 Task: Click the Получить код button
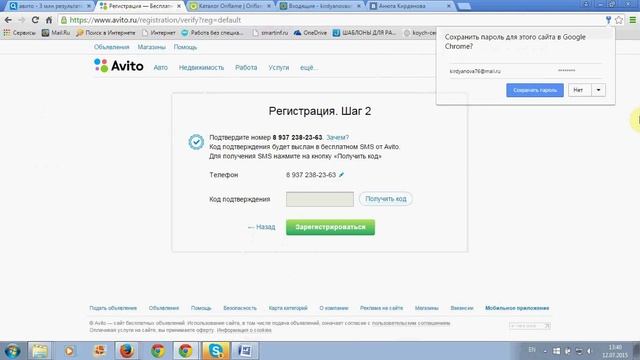coord(385,199)
